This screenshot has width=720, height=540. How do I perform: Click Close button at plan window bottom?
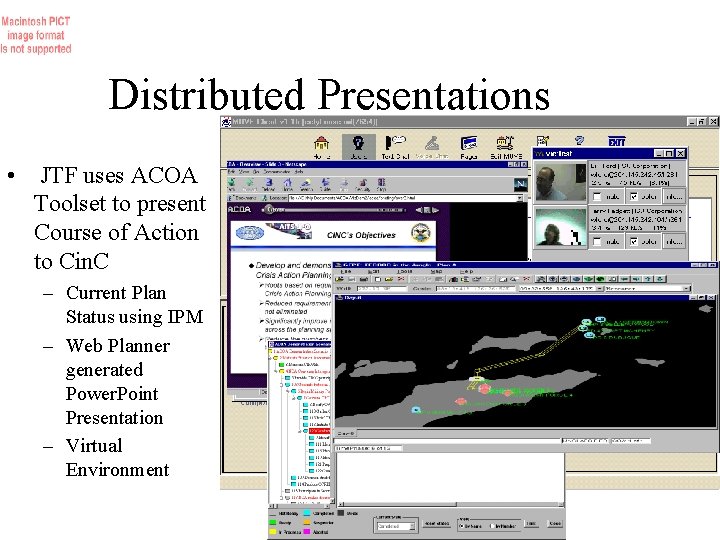pos(555,523)
